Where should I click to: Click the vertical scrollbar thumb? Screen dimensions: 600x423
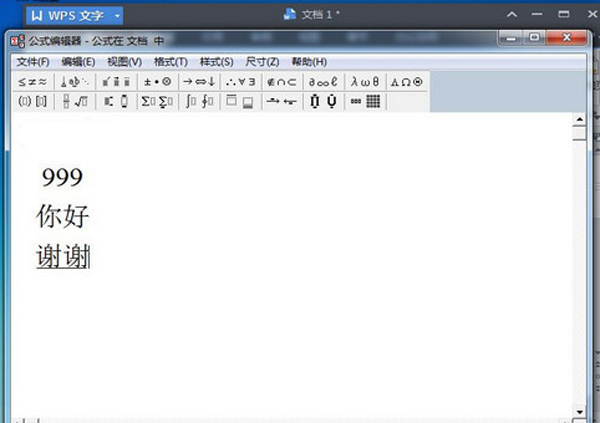579,133
